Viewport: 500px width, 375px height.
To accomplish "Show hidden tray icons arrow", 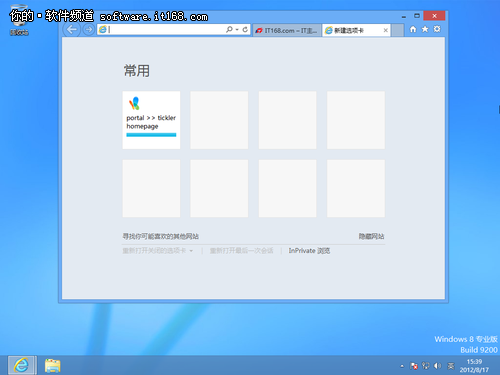I will pos(402,366).
